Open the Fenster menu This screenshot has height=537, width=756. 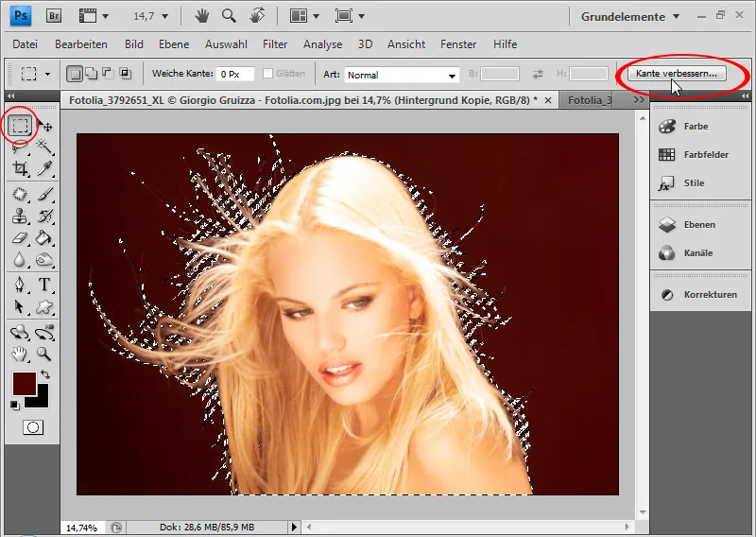click(458, 44)
